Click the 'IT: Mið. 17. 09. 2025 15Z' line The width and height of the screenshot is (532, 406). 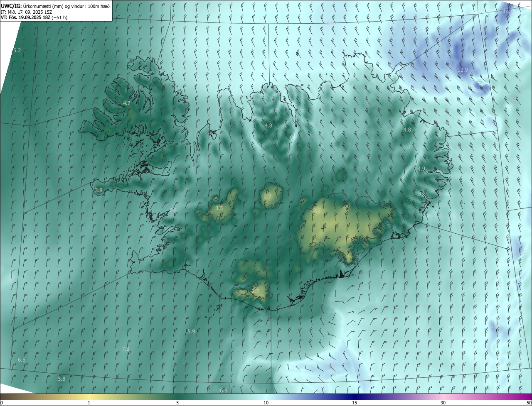click(27, 12)
